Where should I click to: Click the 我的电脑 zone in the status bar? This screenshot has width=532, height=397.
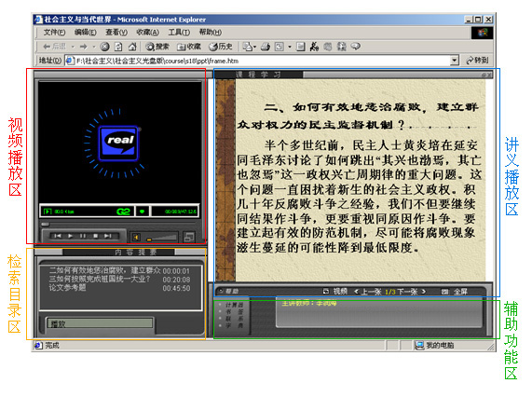(x=434, y=345)
